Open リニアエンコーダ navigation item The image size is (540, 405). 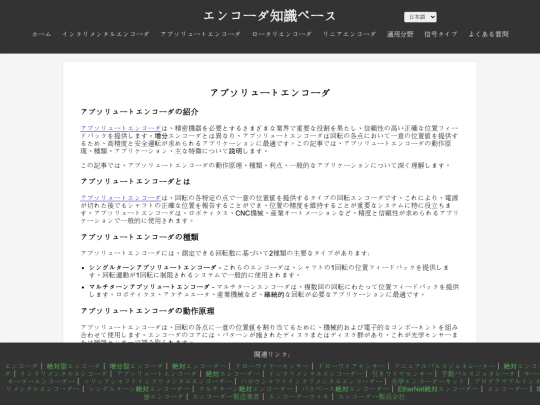tap(349, 34)
